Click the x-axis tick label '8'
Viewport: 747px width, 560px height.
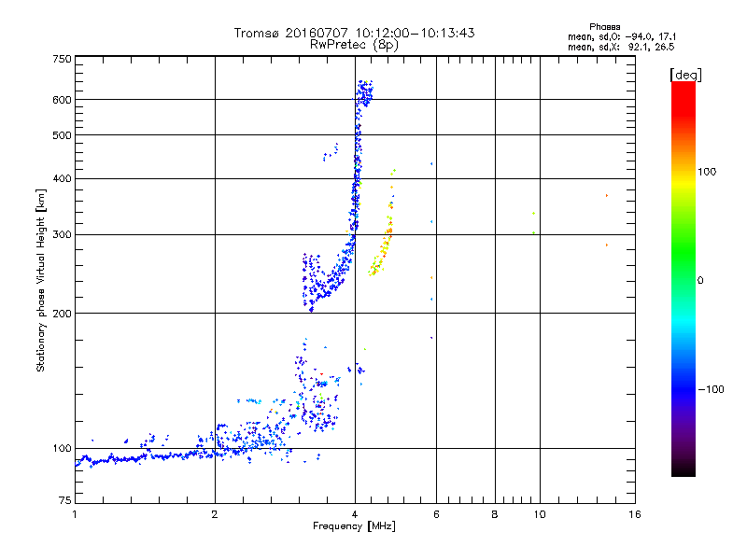pos(495,514)
